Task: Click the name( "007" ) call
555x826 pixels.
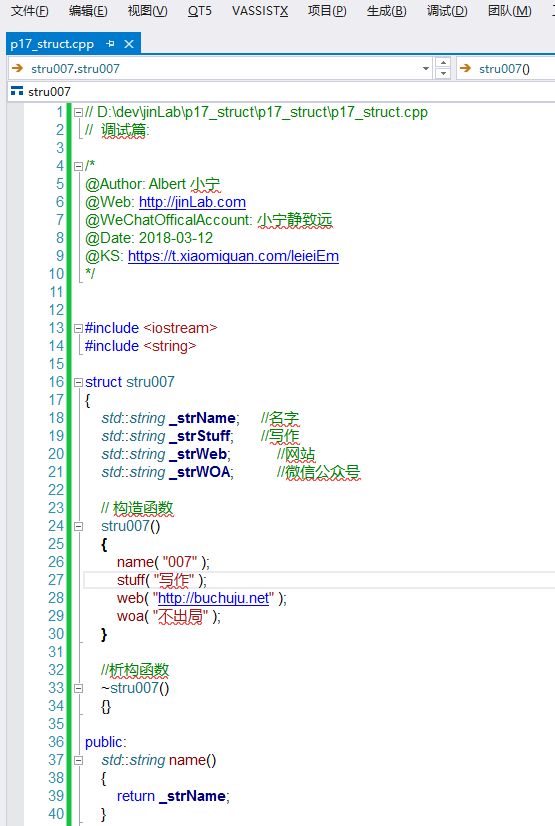Action: pos(163,562)
